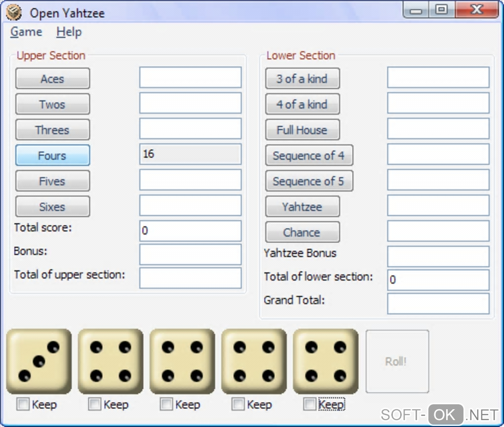This screenshot has height=427, width=504.
Task: Open the Help menu
Action: [x=69, y=32]
